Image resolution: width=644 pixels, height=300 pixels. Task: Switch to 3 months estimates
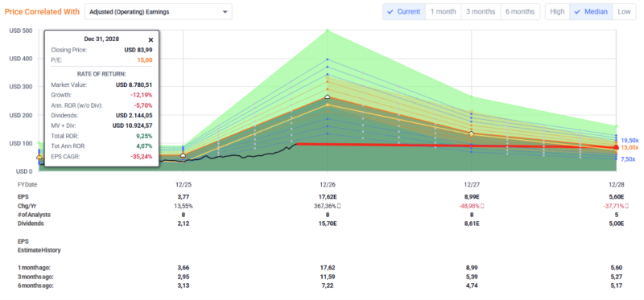481,11
